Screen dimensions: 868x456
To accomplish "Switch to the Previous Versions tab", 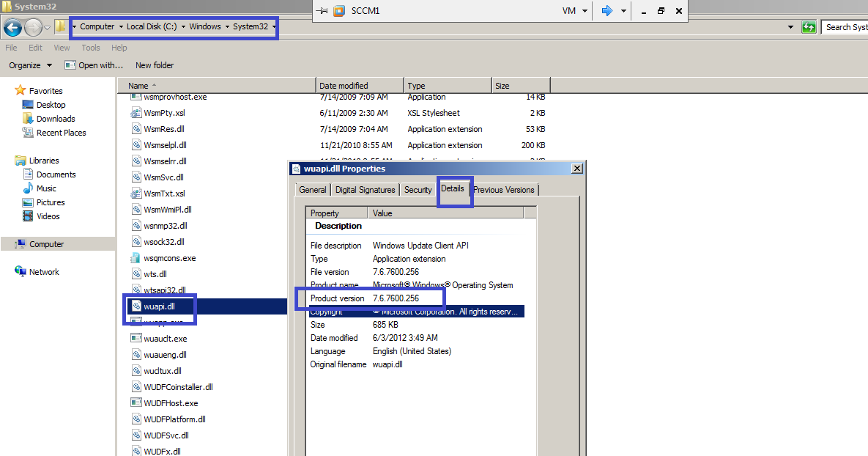I will point(504,189).
